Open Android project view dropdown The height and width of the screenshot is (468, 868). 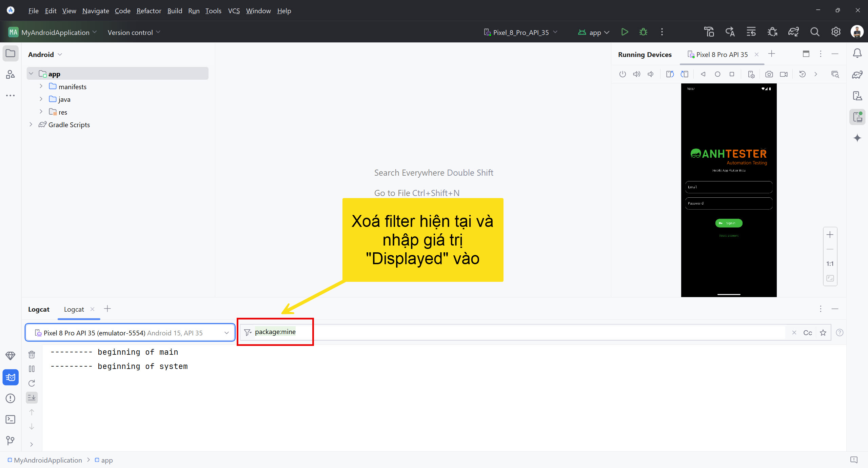click(45, 55)
